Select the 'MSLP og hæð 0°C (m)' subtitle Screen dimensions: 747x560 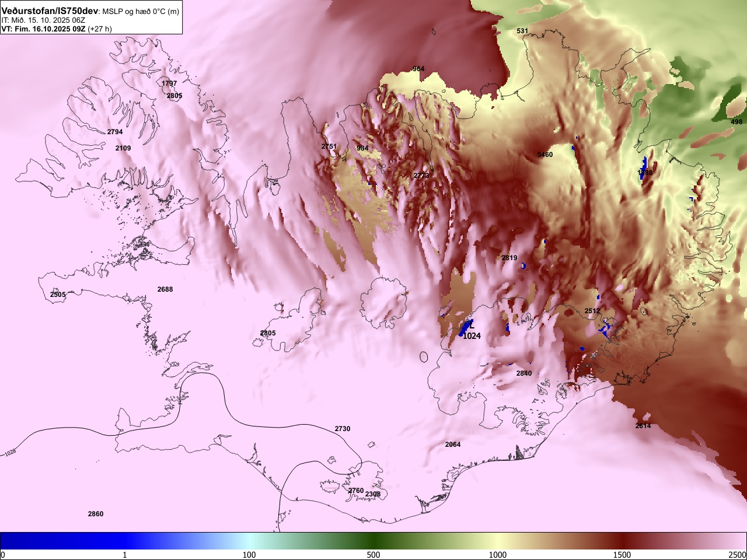pyautogui.click(x=141, y=11)
